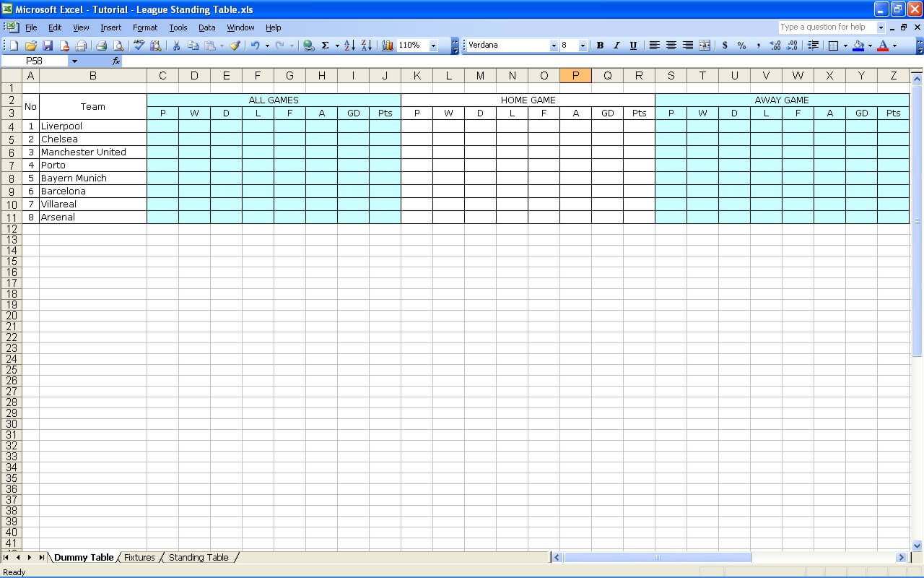
Task: Launch the Chart Wizard icon
Action: point(388,46)
